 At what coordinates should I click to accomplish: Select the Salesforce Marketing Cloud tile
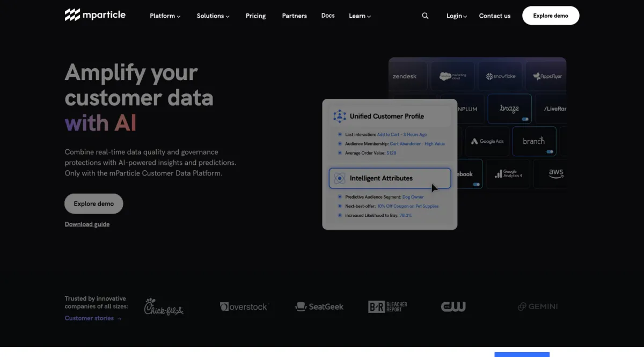[452, 76]
